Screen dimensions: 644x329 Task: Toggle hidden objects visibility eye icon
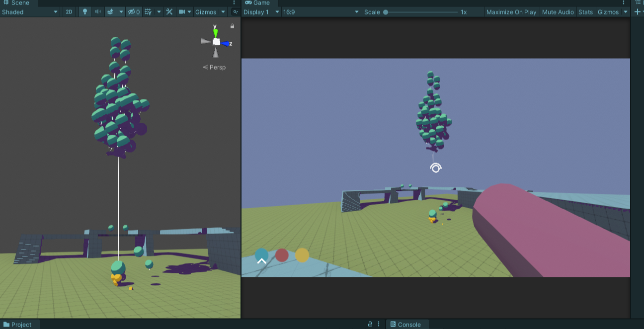coord(134,12)
